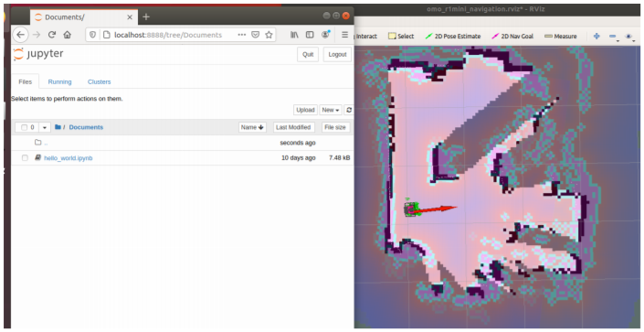Image resolution: width=644 pixels, height=332 pixels.
Task: Check the hello_world.ipynb checkbox
Action: tap(25, 158)
